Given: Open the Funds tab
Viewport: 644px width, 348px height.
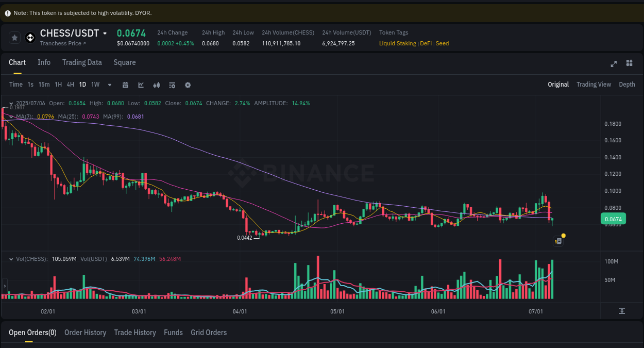Looking at the screenshot, I should click(173, 333).
